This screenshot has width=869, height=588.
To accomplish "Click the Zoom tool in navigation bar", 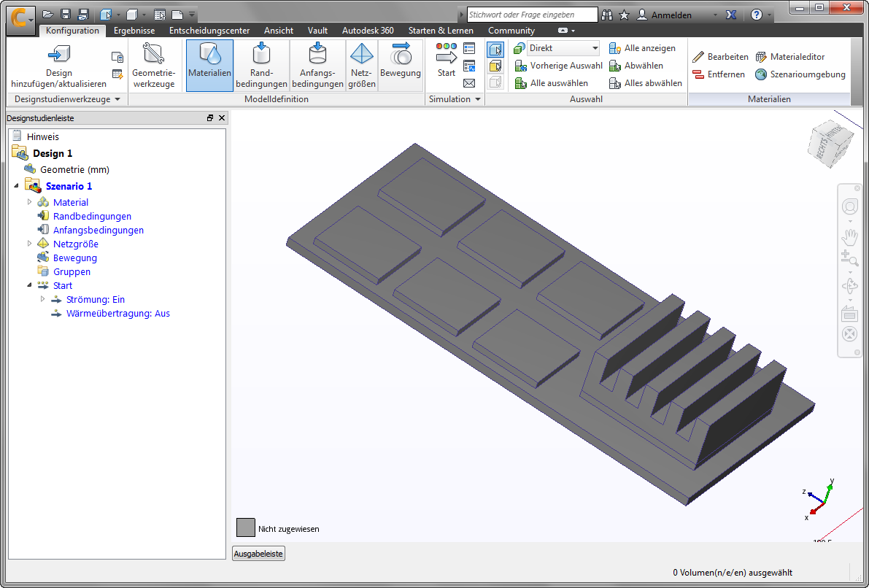I will 849,258.
